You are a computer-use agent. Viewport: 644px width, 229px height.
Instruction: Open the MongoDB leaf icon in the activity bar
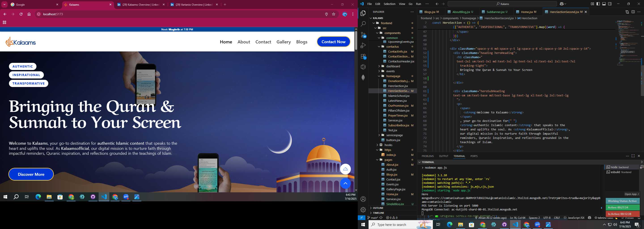pos(363,78)
